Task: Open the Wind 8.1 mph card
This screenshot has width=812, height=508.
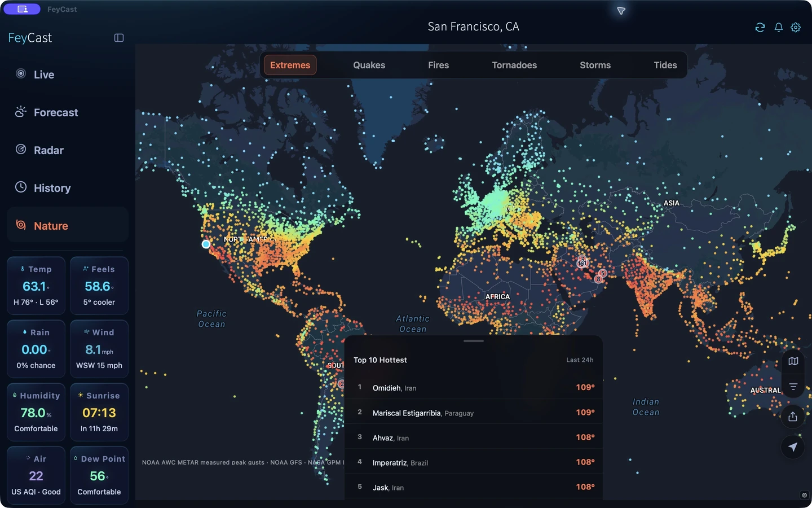Action: pyautogui.click(x=99, y=349)
